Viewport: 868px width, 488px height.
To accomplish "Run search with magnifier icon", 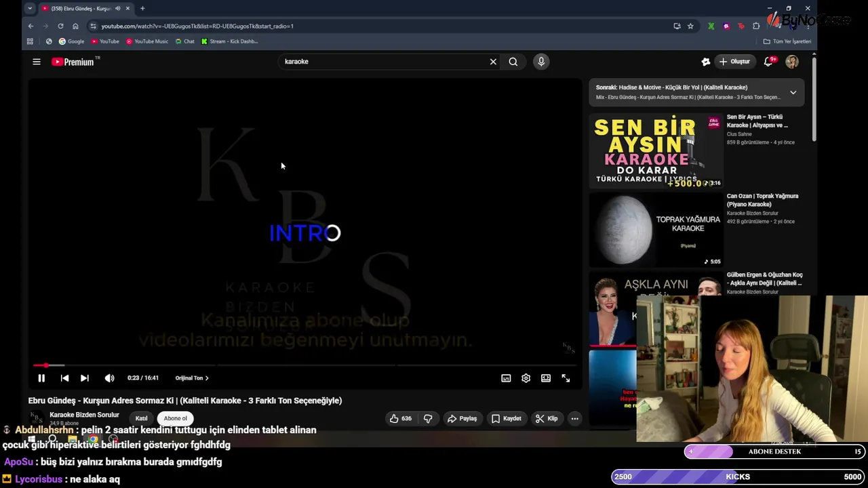I will coord(513,62).
